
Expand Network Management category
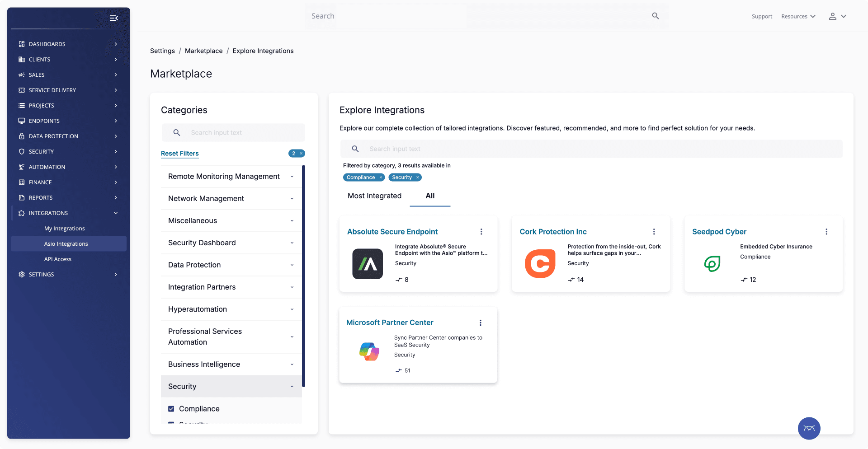click(x=292, y=199)
